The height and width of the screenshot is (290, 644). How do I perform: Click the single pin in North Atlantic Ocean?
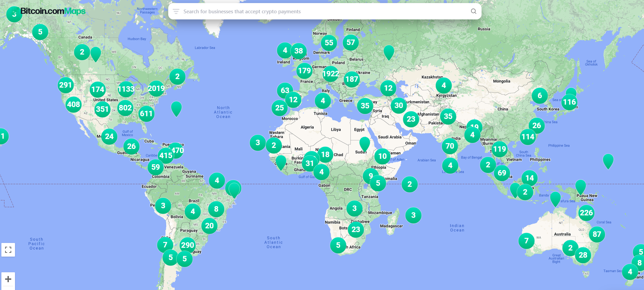pos(176,108)
